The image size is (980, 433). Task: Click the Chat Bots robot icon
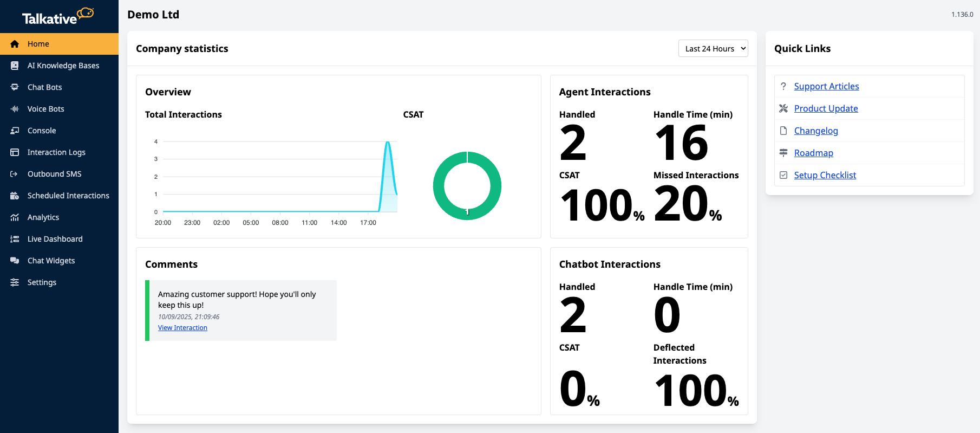pyautogui.click(x=15, y=87)
